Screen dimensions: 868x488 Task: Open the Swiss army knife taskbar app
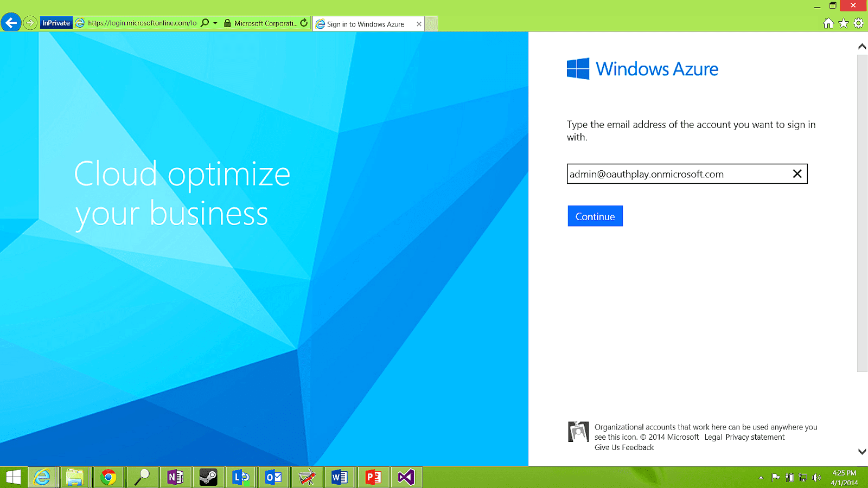point(307,477)
